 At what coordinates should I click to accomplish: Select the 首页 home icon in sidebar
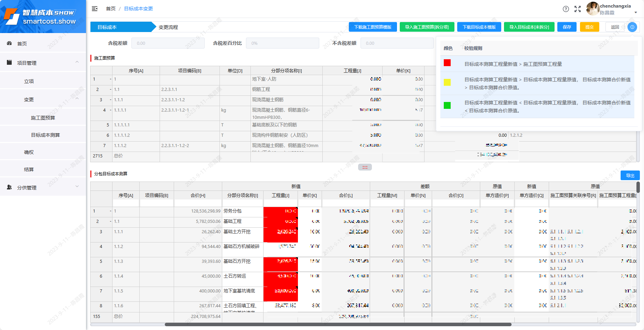pos(9,43)
